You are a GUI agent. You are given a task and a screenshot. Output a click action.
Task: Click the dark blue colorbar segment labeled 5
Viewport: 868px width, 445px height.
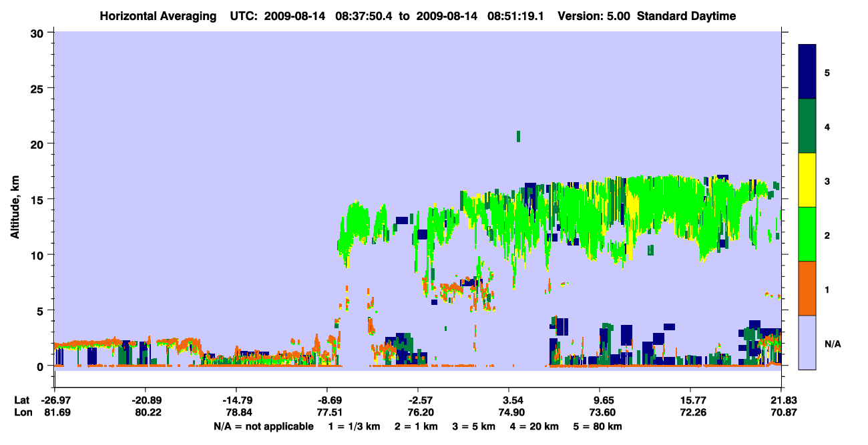click(x=807, y=72)
